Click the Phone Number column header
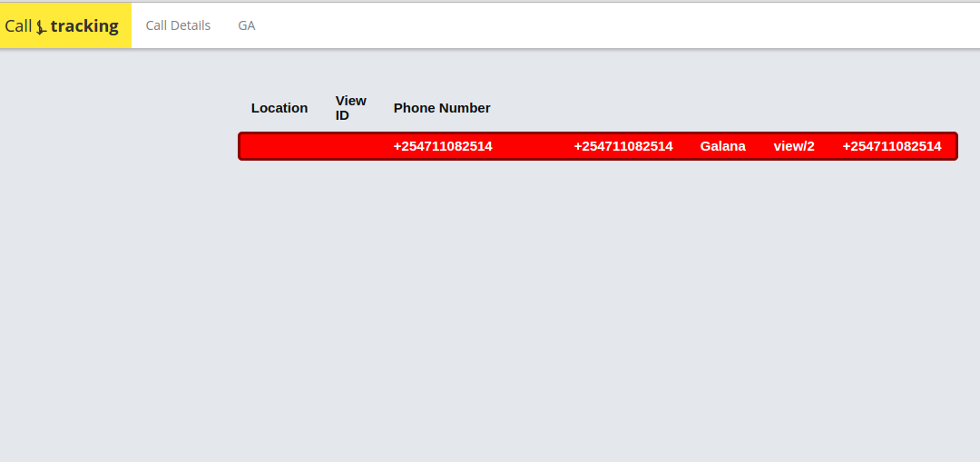The width and height of the screenshot is (980, 462). (x=442, y=107)
